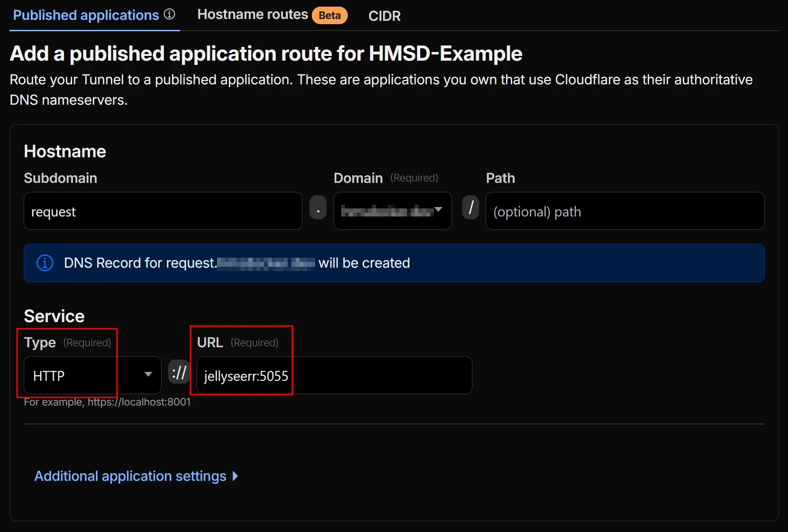The image size is (788, 532).
Task: Click the info icon next to Published applications
Action: click(169, 14)
